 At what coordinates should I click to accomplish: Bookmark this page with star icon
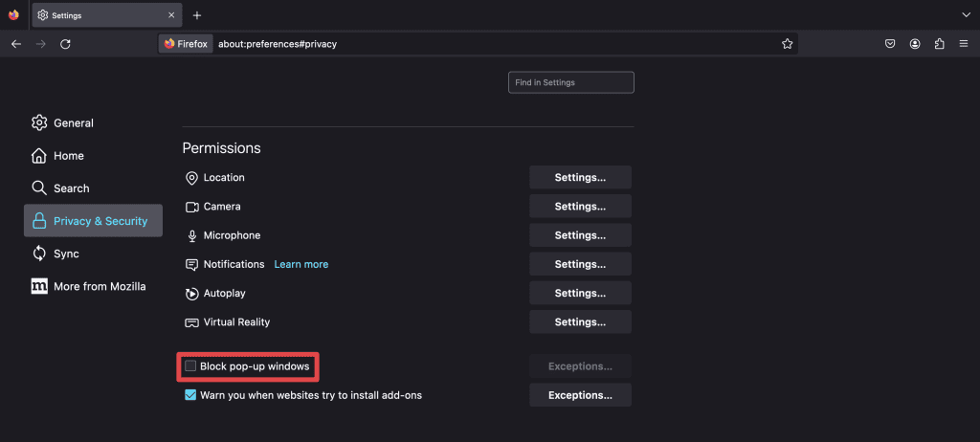[x=787, y=44]
